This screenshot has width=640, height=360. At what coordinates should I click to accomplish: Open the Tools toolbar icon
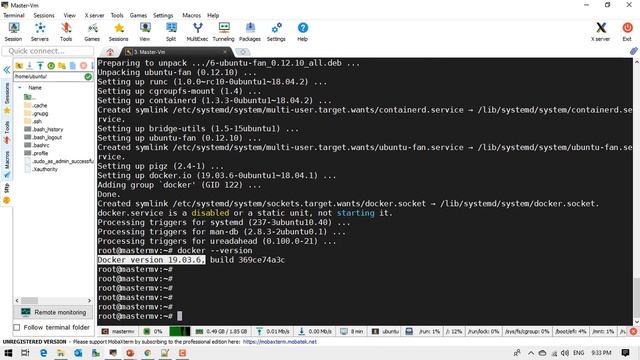coord(66,31)
